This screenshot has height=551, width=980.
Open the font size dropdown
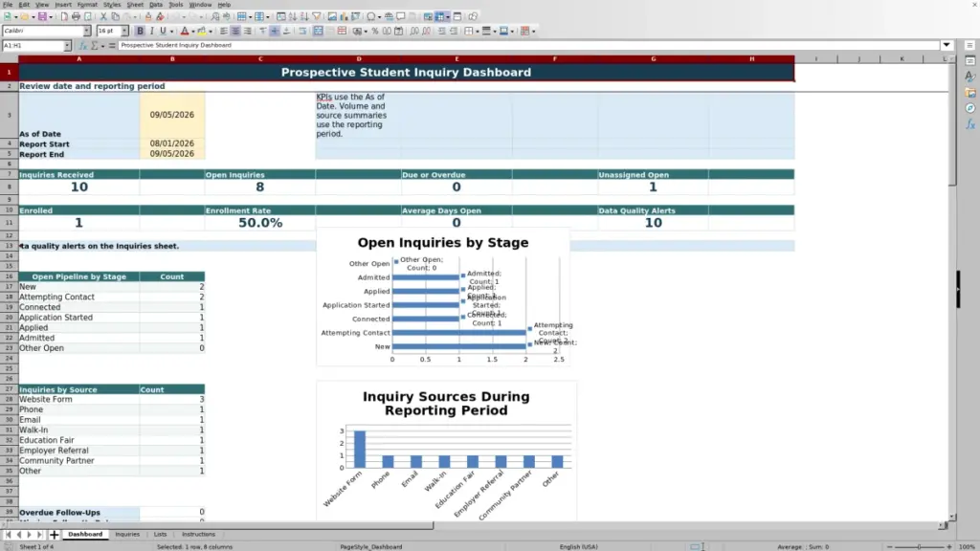point(124,31)
